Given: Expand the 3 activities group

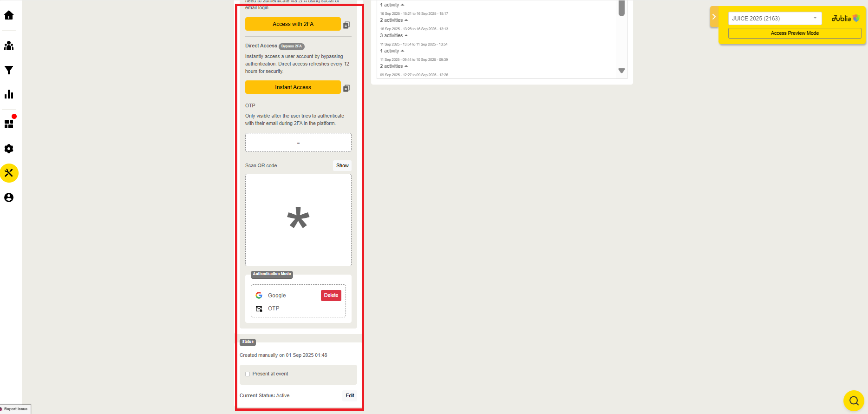Looking at the screenshot, I should coord(394,35).
